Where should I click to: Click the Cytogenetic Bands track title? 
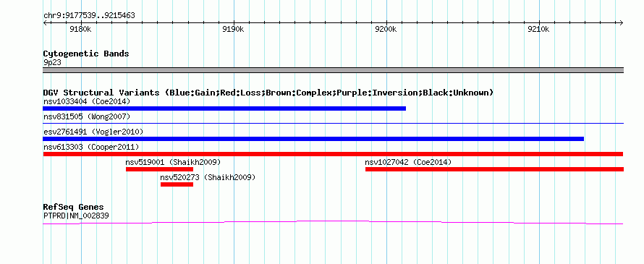coord(86,54)
